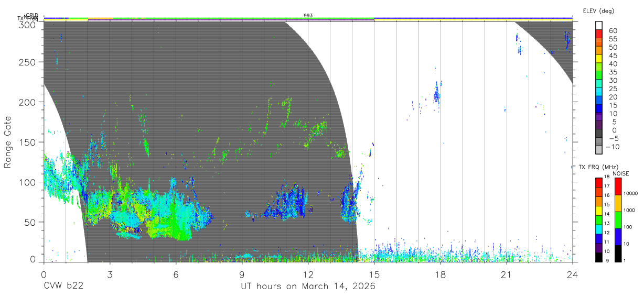The width and height of the screenshot is (644, 297).
Task: Click the white top segment of ELEV color bar
Action: (x=600, y=25)
